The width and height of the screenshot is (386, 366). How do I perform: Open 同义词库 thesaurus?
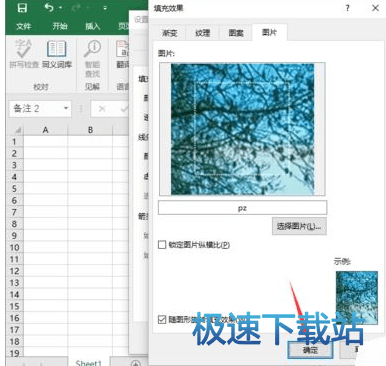click(x=57, y=54)
